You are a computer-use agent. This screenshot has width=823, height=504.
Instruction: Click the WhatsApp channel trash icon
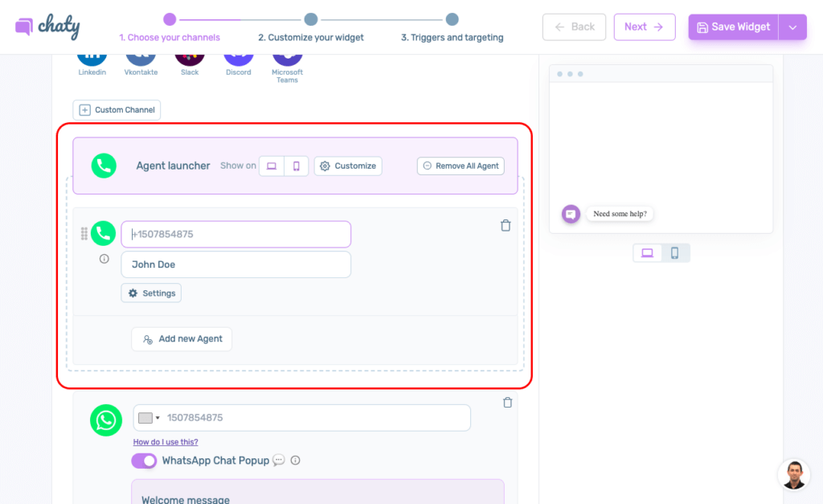(x=507, y=403)
